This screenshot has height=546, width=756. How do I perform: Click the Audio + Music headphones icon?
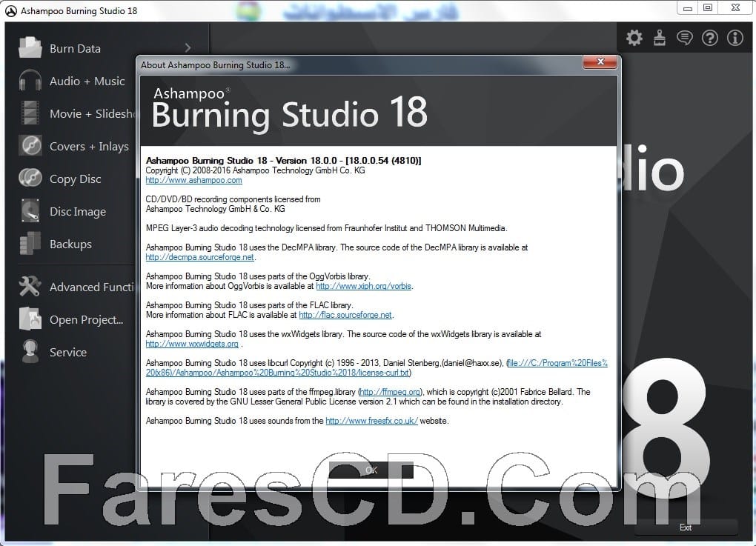pyautogui.click(x=30, y=81)
